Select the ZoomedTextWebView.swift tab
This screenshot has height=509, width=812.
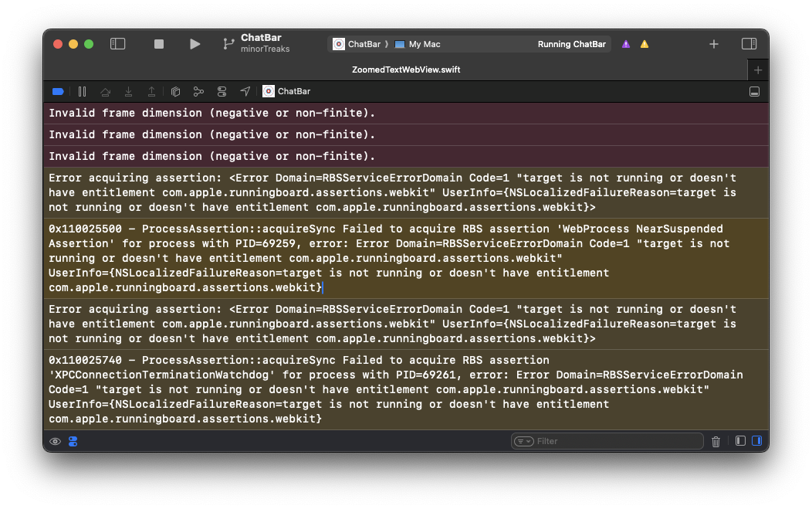click(405, 70)
